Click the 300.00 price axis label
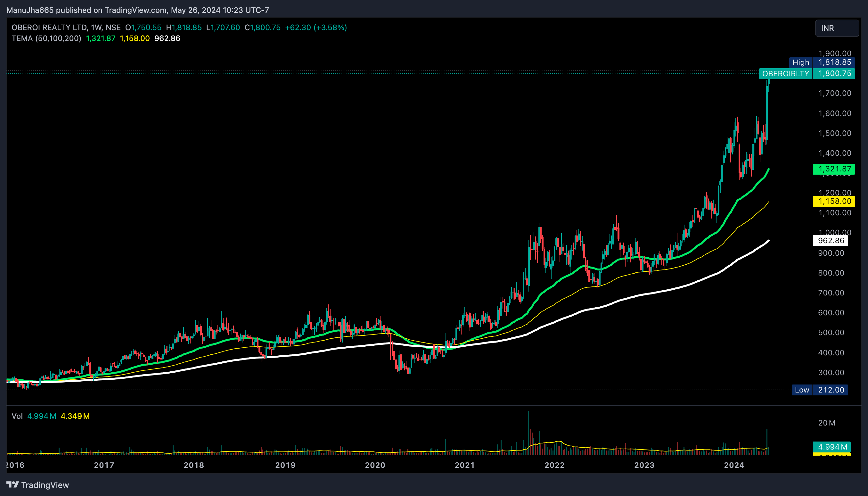The width and height of the screenshot is (868, 496). click(x=831, y=373)
